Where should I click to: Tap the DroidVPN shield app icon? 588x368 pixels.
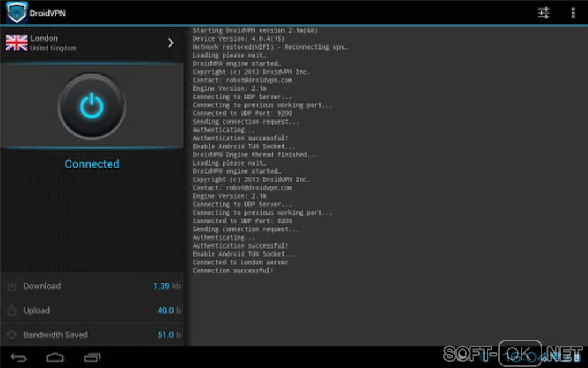pos(16,12)
